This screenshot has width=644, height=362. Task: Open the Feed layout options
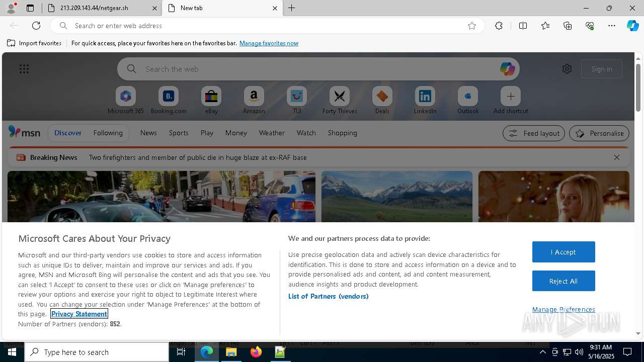coord(533,133)
